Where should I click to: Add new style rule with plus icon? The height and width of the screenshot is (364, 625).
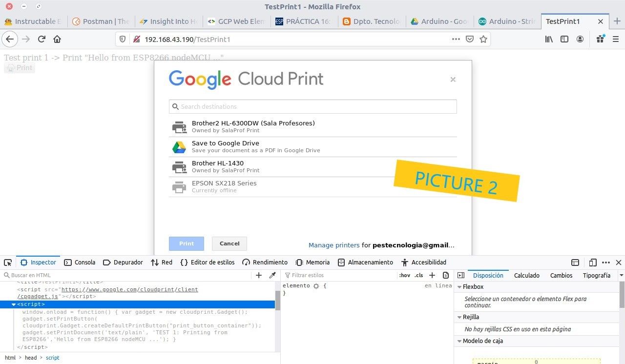[x=432, y=275]
